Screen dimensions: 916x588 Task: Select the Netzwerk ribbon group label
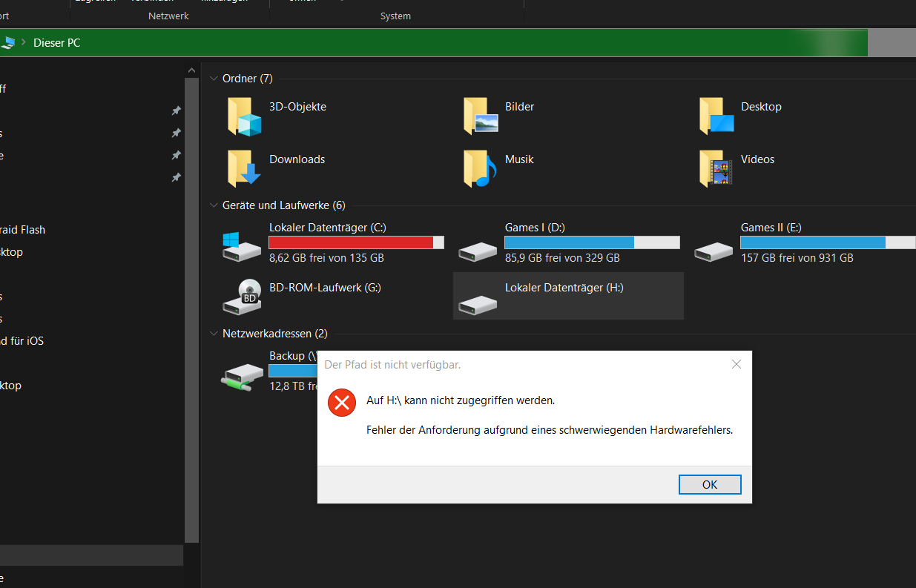168,16
